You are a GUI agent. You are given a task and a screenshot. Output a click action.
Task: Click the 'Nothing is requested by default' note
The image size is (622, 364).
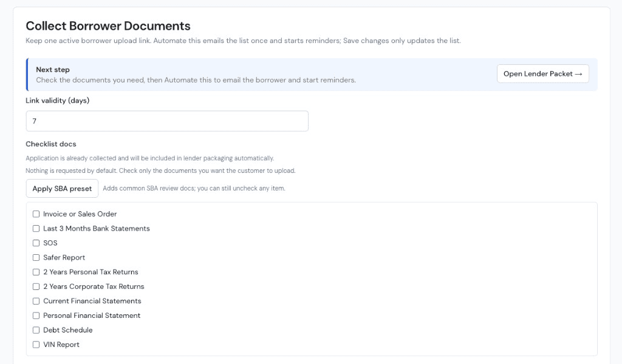coord(160,170)
